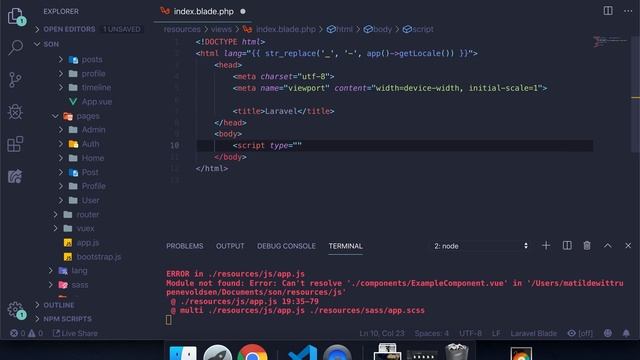
Task: Open the Manage gear icon
Action: click(x=16, y=310)
